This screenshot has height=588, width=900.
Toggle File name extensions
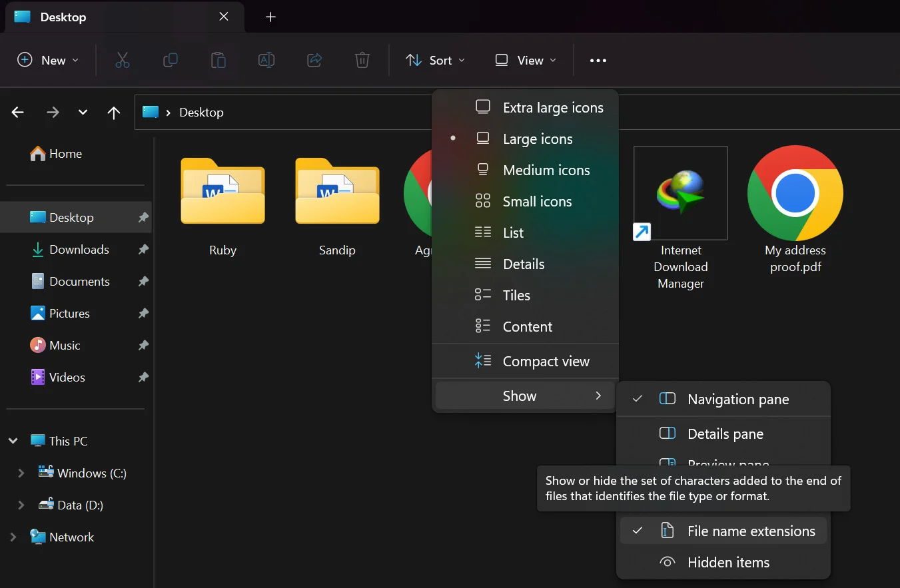723,531
